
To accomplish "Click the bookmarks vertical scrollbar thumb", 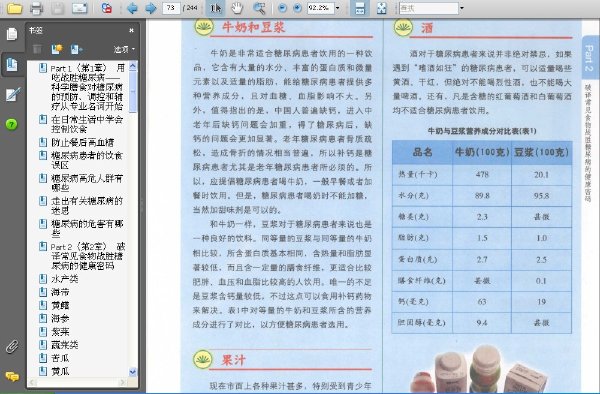I will coord(133,92).
